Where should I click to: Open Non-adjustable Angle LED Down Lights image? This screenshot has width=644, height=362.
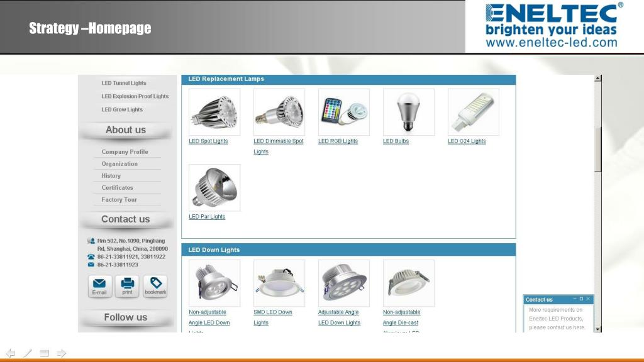[214, 283]
